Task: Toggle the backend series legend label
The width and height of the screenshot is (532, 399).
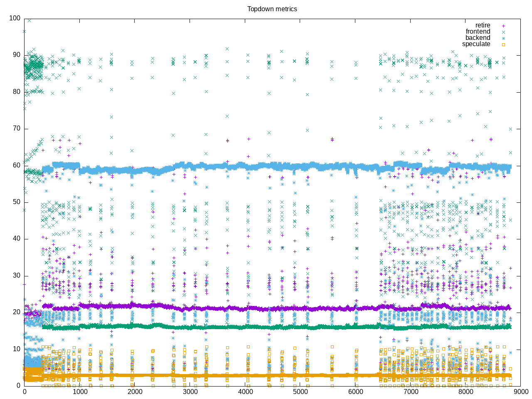Action: click(x=478, y=38)
